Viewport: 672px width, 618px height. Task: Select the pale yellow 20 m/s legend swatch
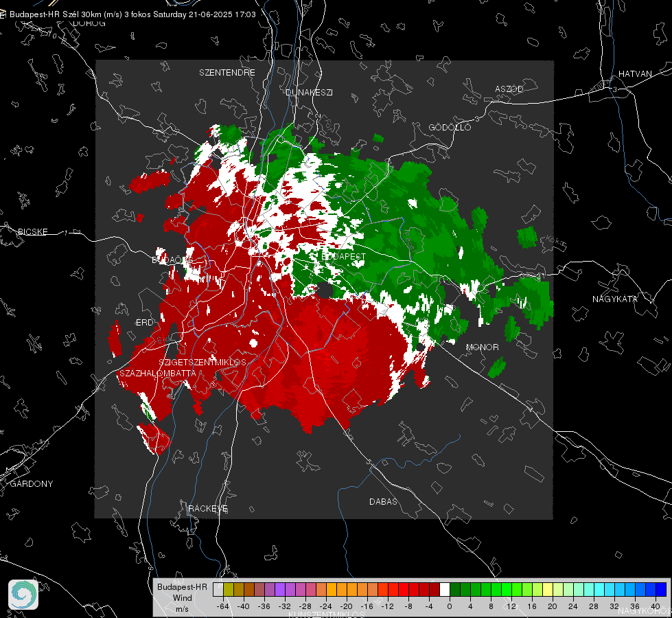click(548, 589)
